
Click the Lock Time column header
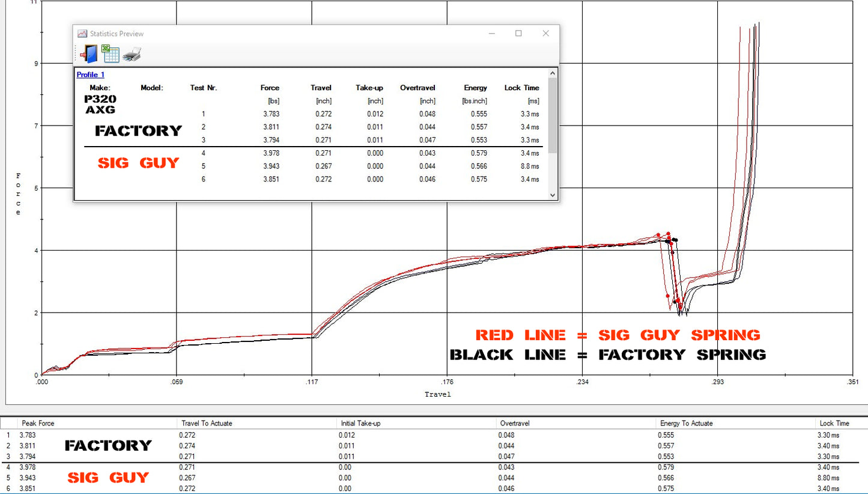coord(833,423)
